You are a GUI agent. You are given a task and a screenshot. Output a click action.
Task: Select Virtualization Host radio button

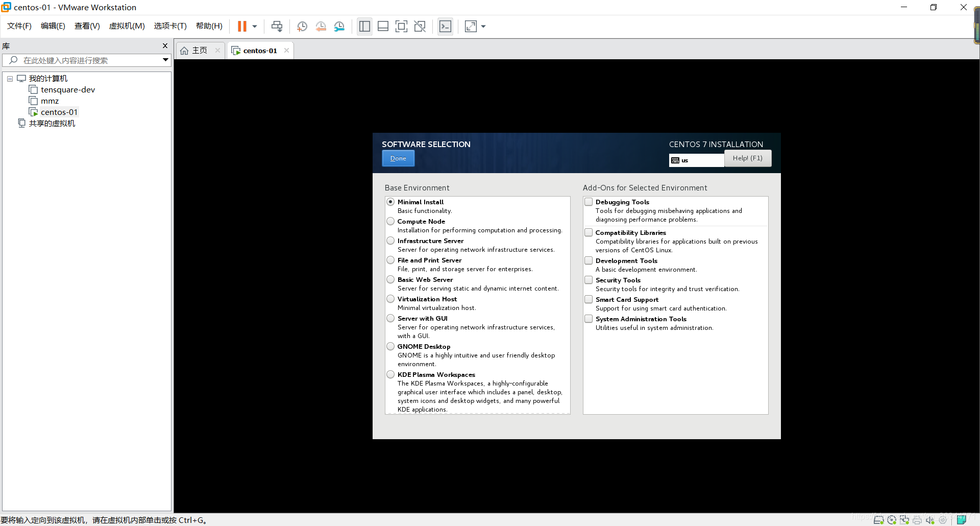pyautogui.click(x=390, y=299)
